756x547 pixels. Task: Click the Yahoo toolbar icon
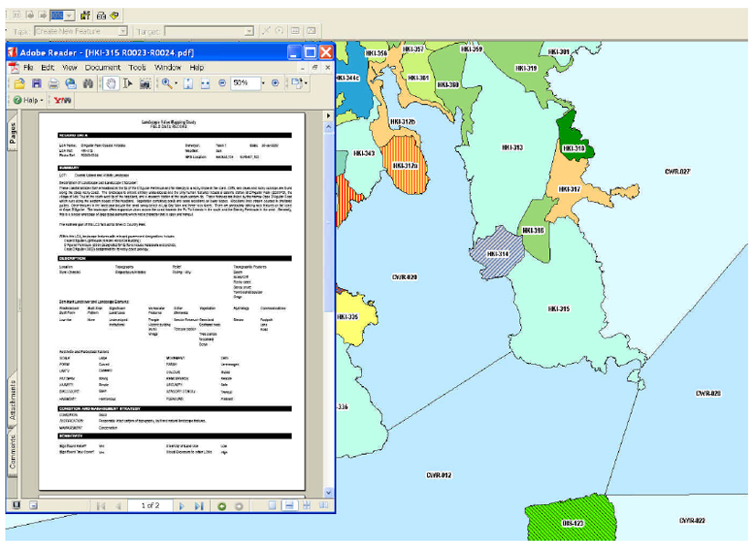point(63,101)
